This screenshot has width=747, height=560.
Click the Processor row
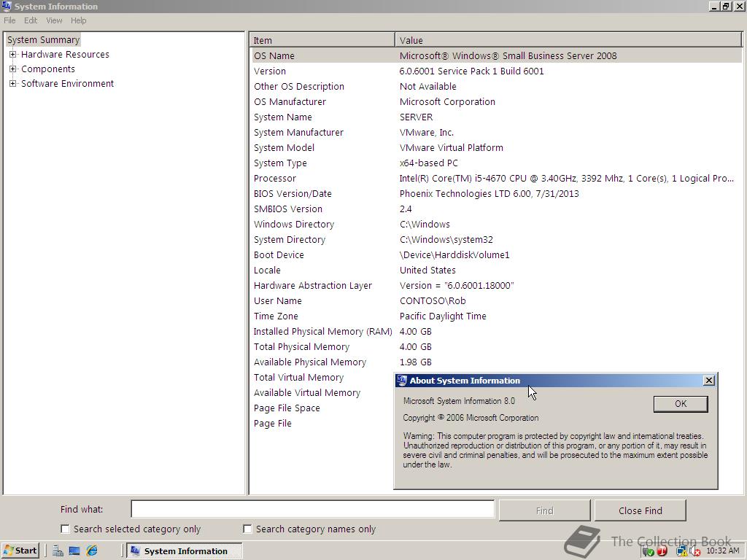point(496,178)
